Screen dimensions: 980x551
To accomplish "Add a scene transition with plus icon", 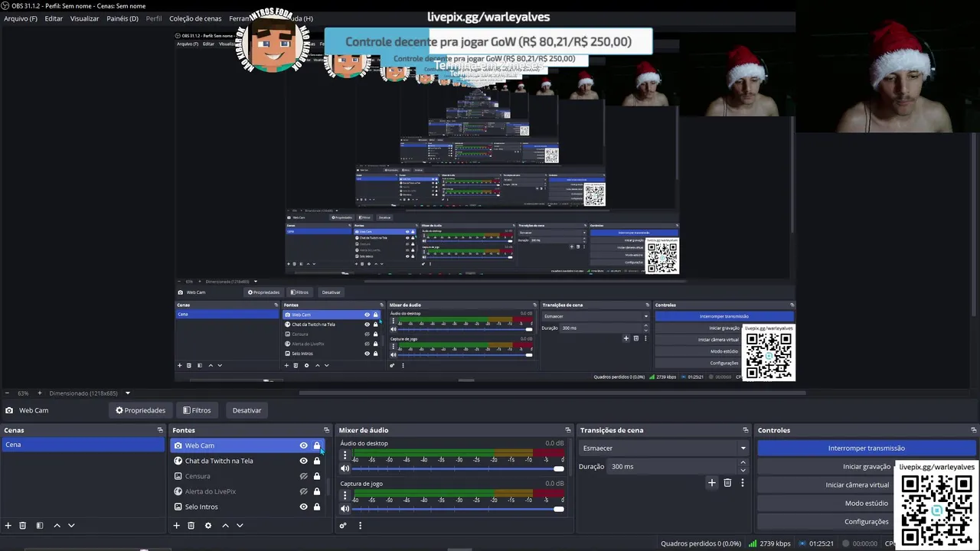I will pyautogui.click(x=712, y=483).
